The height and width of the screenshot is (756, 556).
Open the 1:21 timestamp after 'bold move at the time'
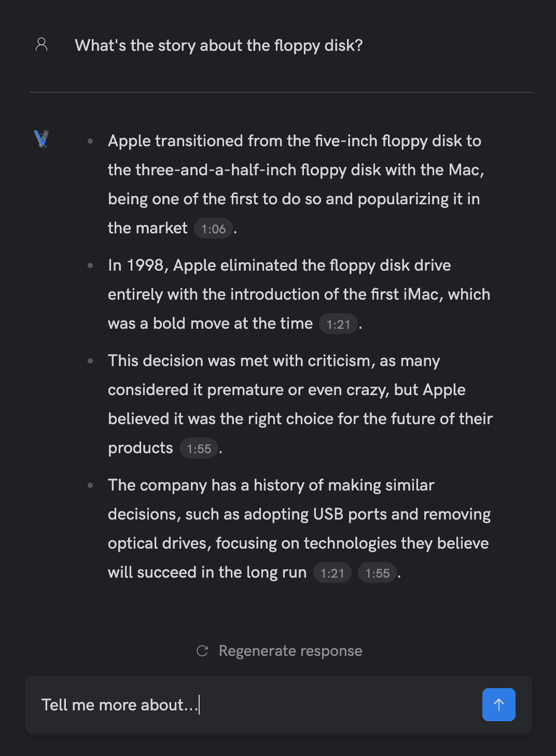point(338,324)
